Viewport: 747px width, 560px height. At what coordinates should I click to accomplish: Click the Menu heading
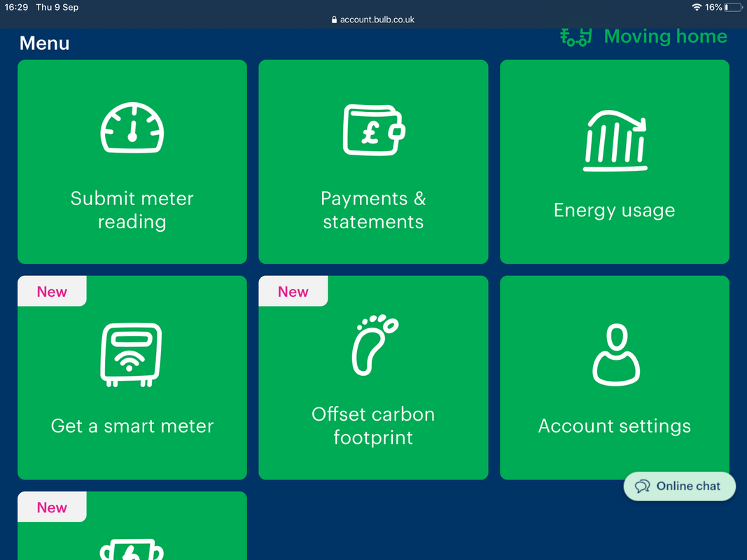[x=44, y=43]
